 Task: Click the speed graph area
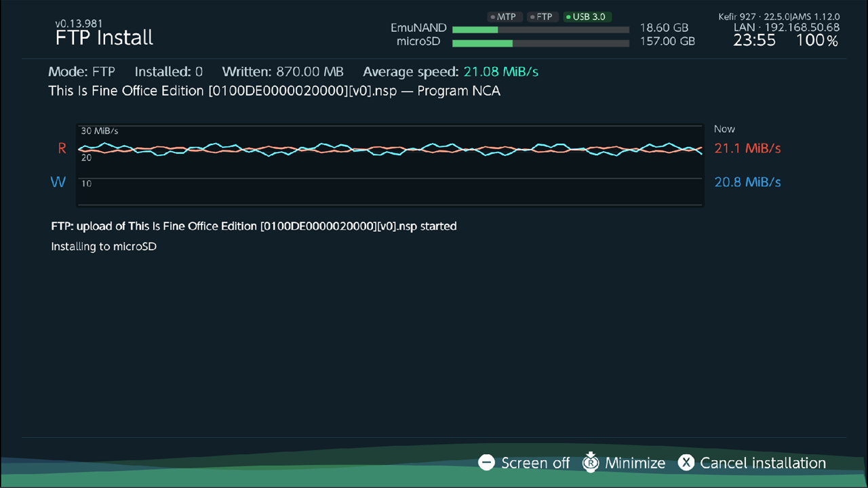coord(389,165)
